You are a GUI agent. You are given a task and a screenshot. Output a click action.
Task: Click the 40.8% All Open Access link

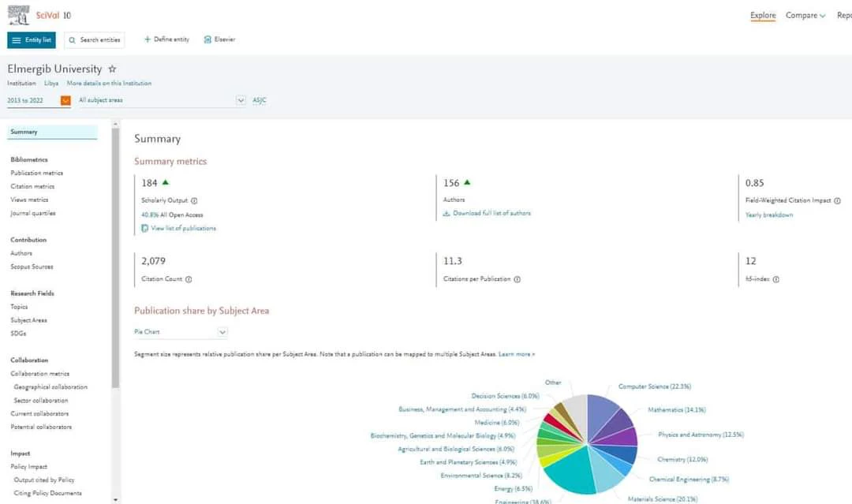coord(172,215)
